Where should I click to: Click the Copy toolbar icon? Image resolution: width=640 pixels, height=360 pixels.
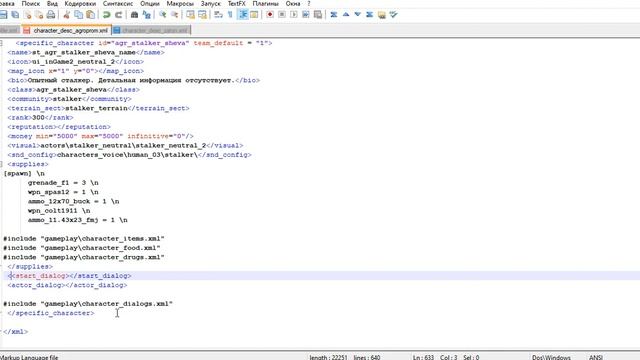[78, 15]
